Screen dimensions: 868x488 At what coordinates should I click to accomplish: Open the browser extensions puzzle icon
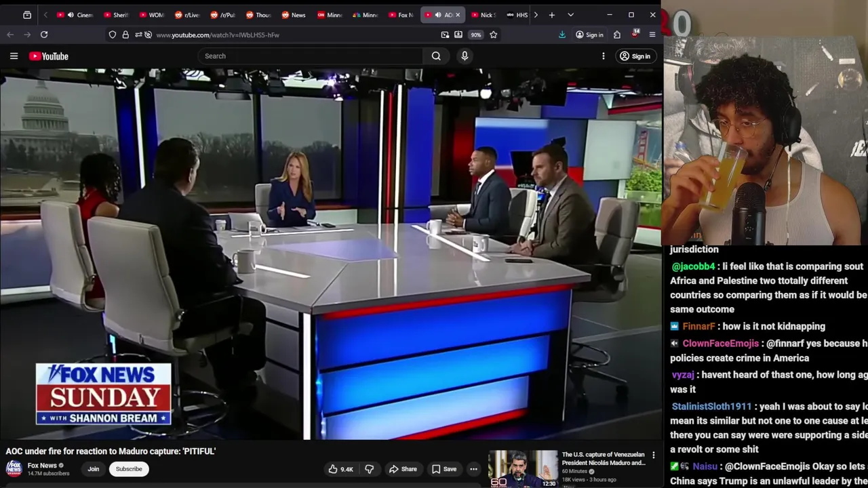tap(617, 35)
